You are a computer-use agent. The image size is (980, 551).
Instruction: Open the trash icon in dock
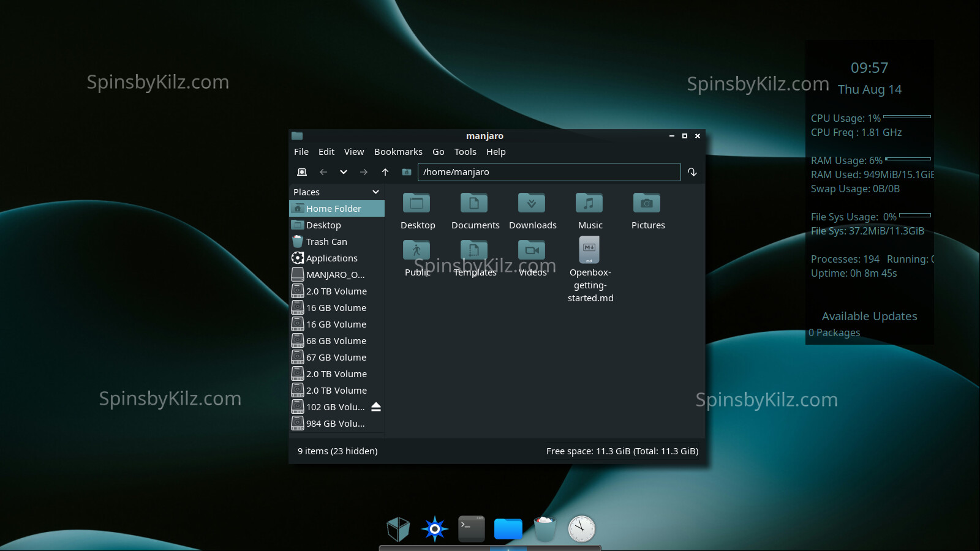pos(545,529)
